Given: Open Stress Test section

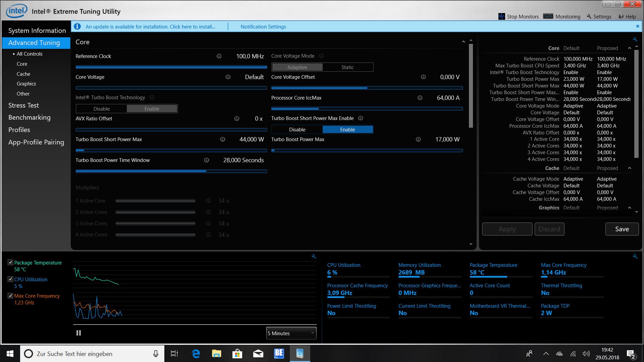Looking at the screenshot, I should (x=23, y=105).
